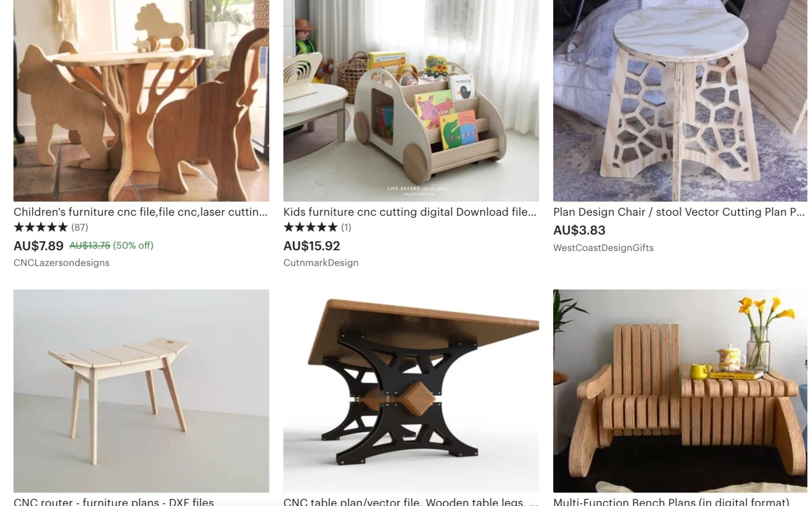
Task: Open CNC router furniture plans DXF listing
Action: coord(114,502)
